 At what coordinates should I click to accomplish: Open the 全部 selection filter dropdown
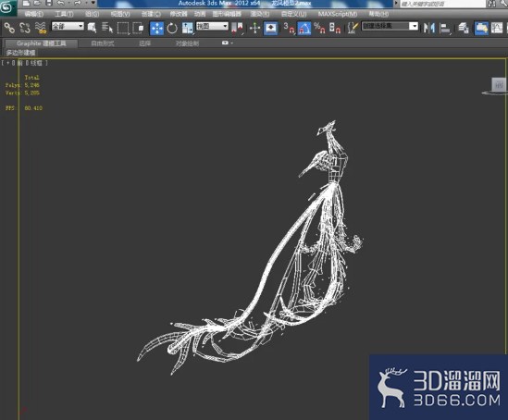[x=68, y=26]
